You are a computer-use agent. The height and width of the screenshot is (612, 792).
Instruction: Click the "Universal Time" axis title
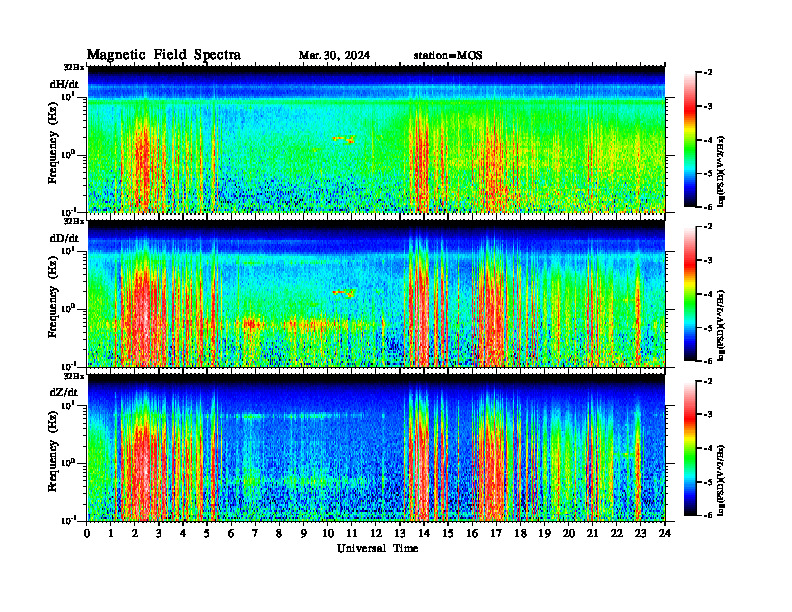pyautogui.click(x=377, y=548)
